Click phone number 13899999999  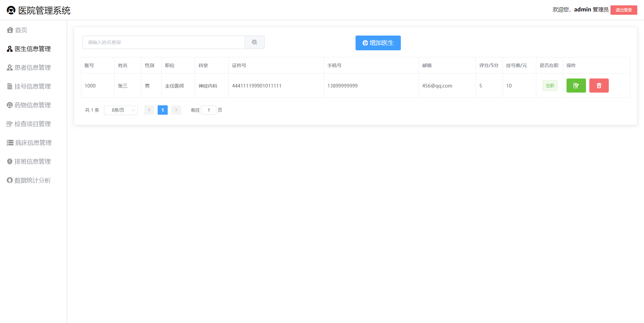pyautogui.click(x=342, y=86)
